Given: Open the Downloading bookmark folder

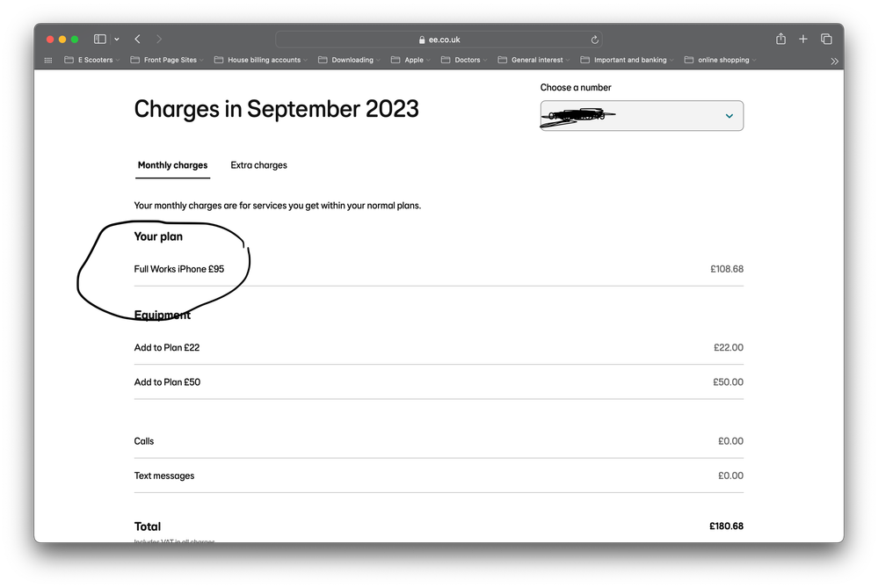Looking at the screenshot, I should coord(349,60).
